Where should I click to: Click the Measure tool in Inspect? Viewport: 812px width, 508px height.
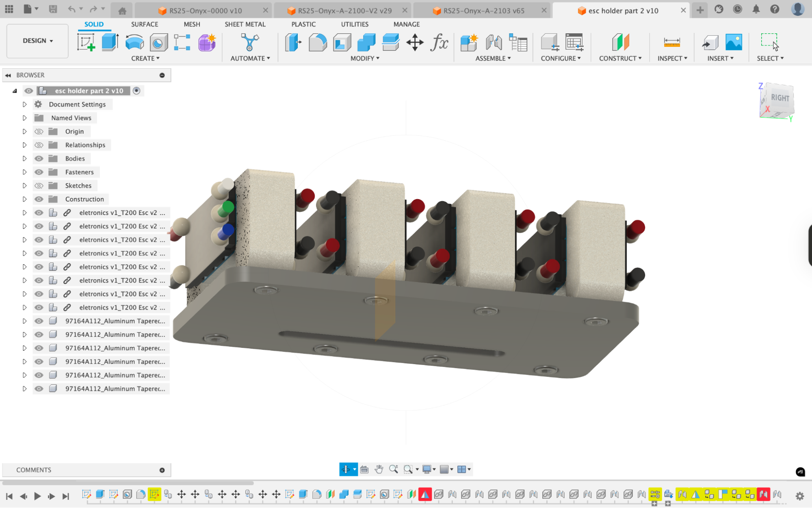(x=672, y=42)
